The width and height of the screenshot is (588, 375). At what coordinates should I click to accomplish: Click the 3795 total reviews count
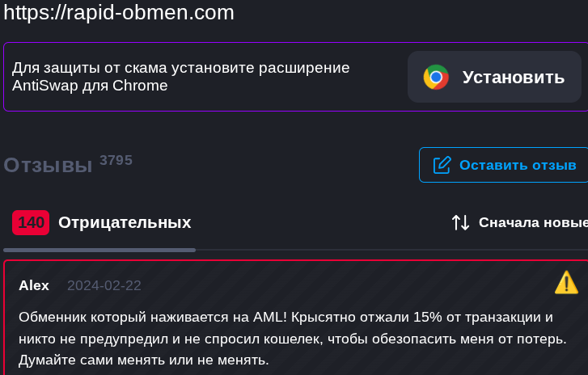click(116, 160)
